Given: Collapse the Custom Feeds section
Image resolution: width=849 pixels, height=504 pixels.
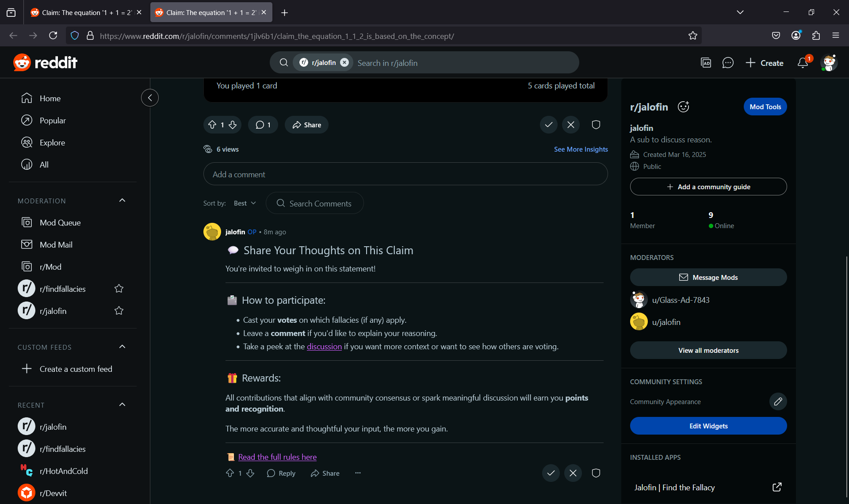Looking at the screenshot, I should 122,347.
